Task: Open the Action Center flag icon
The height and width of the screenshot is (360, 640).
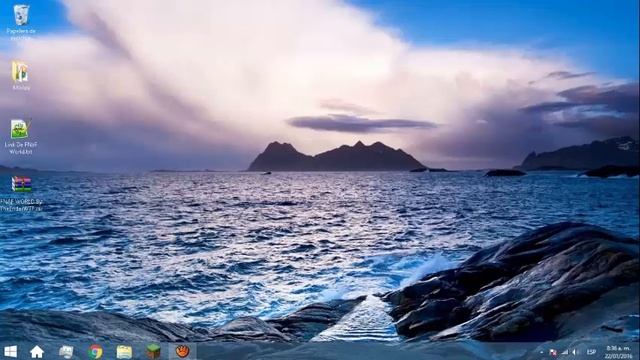Action: [x=553, y=352]
